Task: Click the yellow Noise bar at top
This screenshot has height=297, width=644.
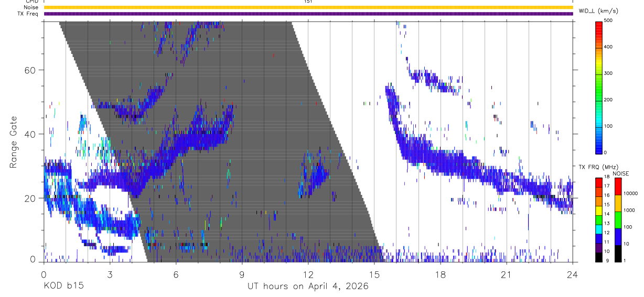Action: point(308,7)
